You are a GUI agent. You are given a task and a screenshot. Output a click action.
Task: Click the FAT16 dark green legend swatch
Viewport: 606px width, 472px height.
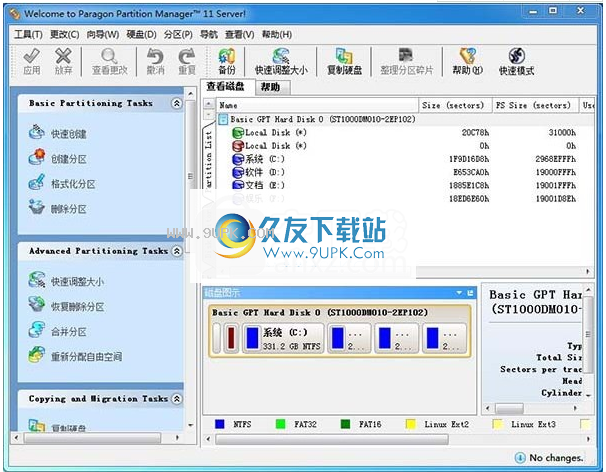[x=345, y=424]
